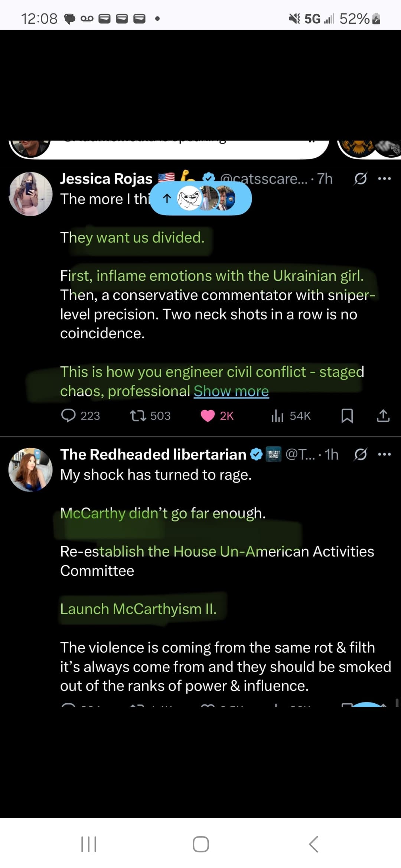The width and height of the screenshot is (401, 868).
Task: Tap the Grok icon on Jessica Rojas post
Action: point(360,179)
